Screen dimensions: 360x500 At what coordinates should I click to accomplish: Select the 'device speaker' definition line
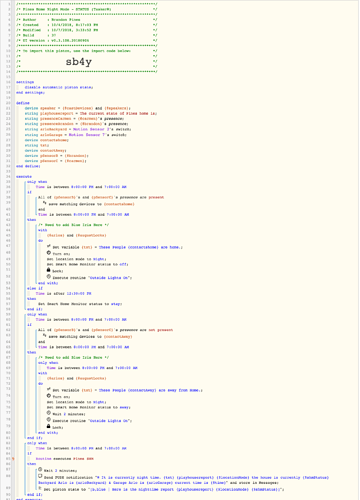[78, 108]
